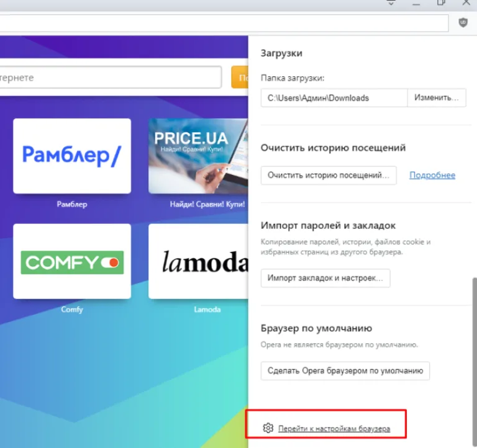This screenshot has height=448, width=477.
Task: Open the Рамблер speed dial tile
Action: pyautogui.click(x=72, y=156)
